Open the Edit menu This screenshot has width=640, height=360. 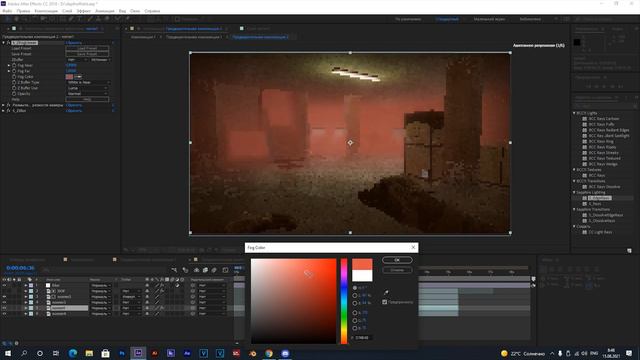pyautogui.click(x=23, y=11)
